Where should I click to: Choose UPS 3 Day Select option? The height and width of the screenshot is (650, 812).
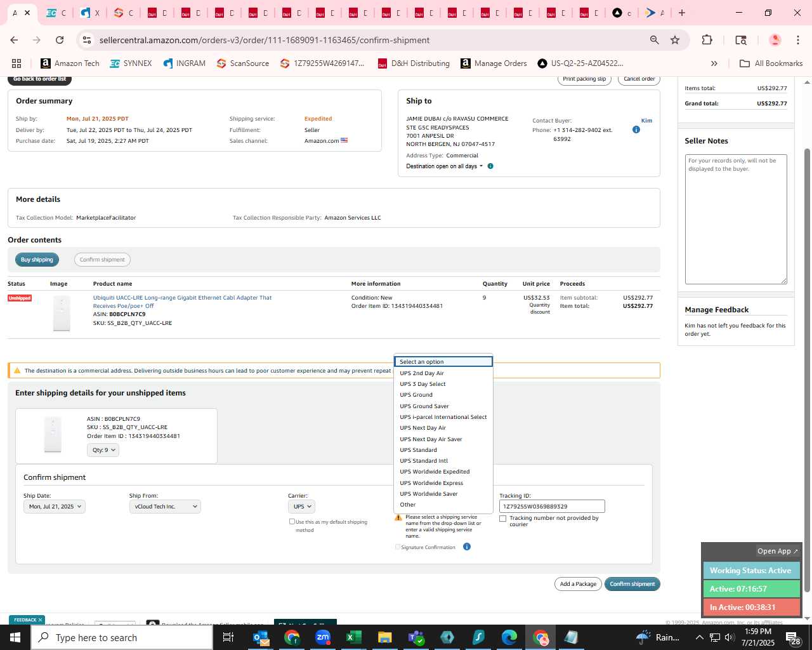click(x=443, y=384)
